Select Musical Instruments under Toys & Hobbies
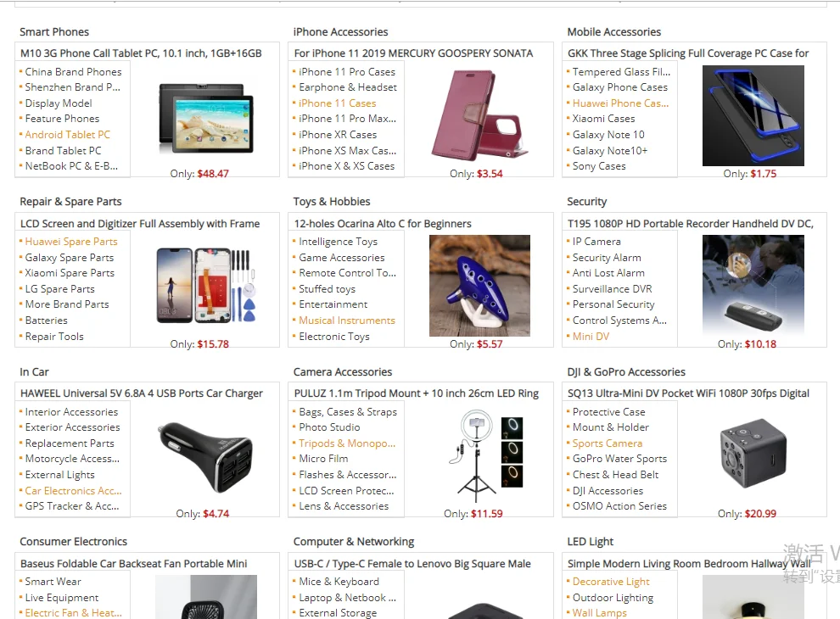The height and width of the screenshot is (619, 840). pyautogui.click(x=347, y=321)
